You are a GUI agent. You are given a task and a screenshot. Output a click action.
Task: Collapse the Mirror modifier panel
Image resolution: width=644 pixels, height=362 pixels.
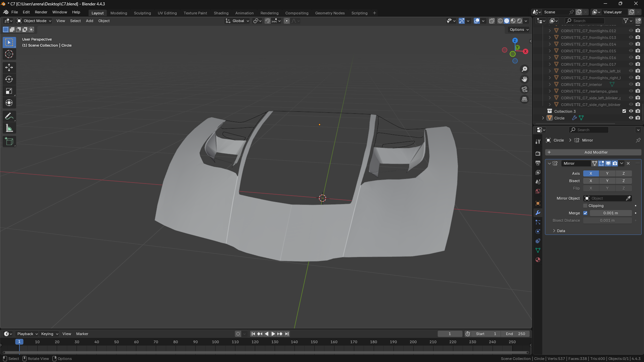click(x=549, y=163)
